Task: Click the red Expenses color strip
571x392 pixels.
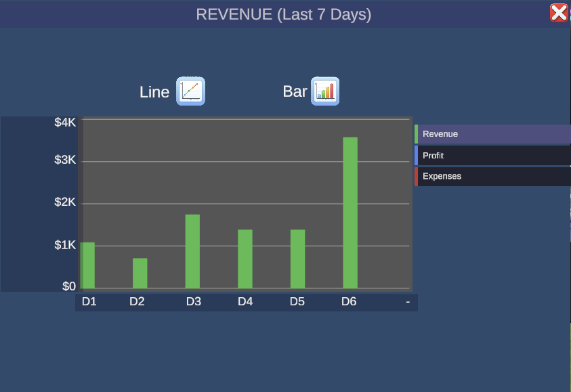Action: pos(416,177)
